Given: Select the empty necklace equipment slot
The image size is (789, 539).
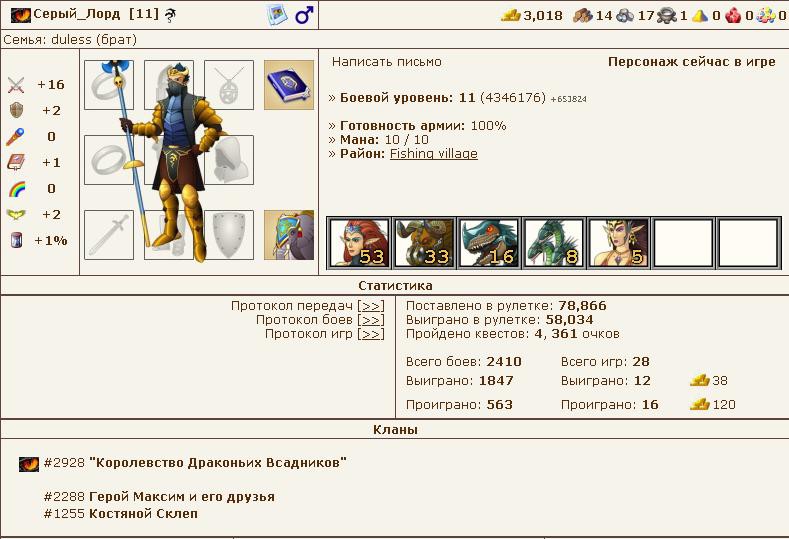Looking at the screenshot, I should (x=229, y=85).
